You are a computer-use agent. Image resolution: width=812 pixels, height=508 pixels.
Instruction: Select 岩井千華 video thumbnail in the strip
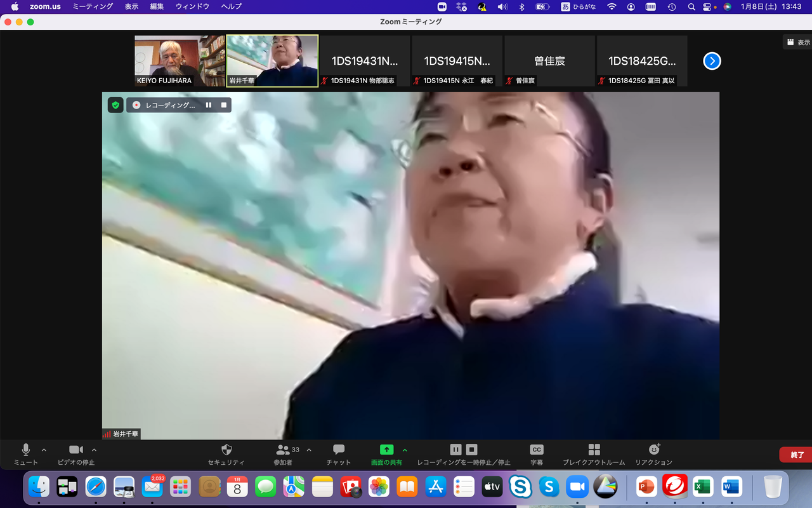(273, 61)
